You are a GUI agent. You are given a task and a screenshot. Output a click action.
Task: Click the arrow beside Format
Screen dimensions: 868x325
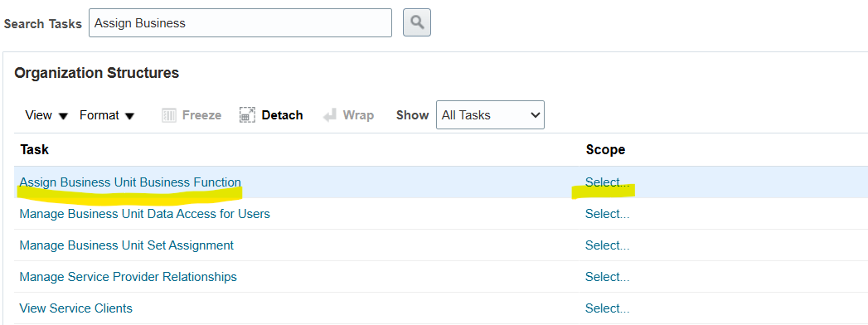[129, 116]
